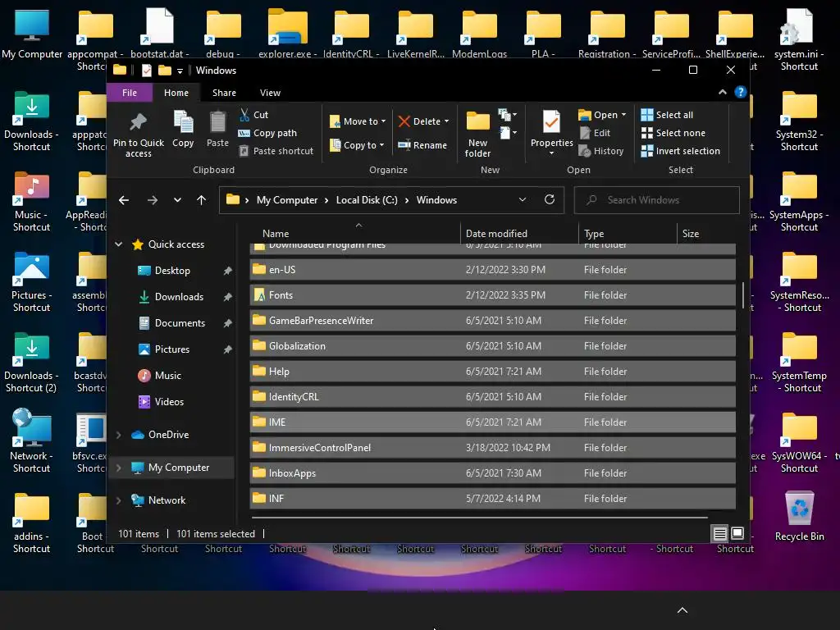Go forward with forward arrow
Screen dimensions: 840x630
(153, 200)
